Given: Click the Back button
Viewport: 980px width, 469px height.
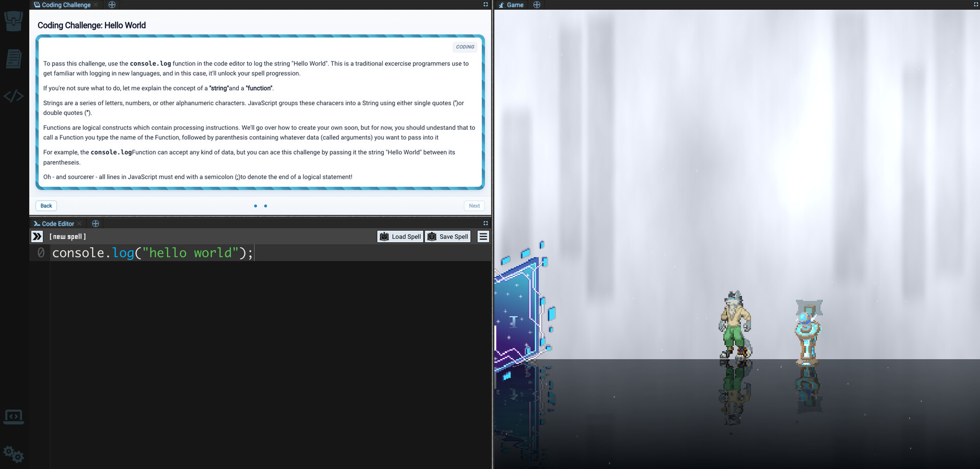Looking at the screenshot, I should coord(46,206).
